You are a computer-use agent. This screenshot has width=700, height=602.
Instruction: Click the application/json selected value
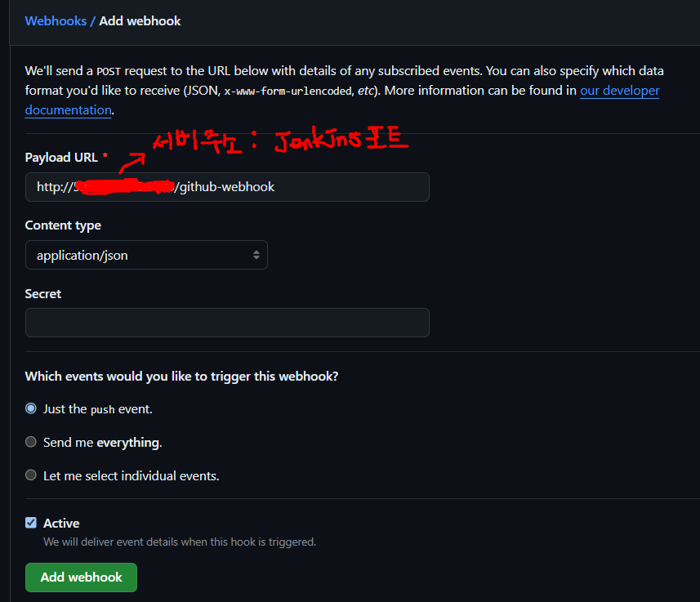pos(82,256)
